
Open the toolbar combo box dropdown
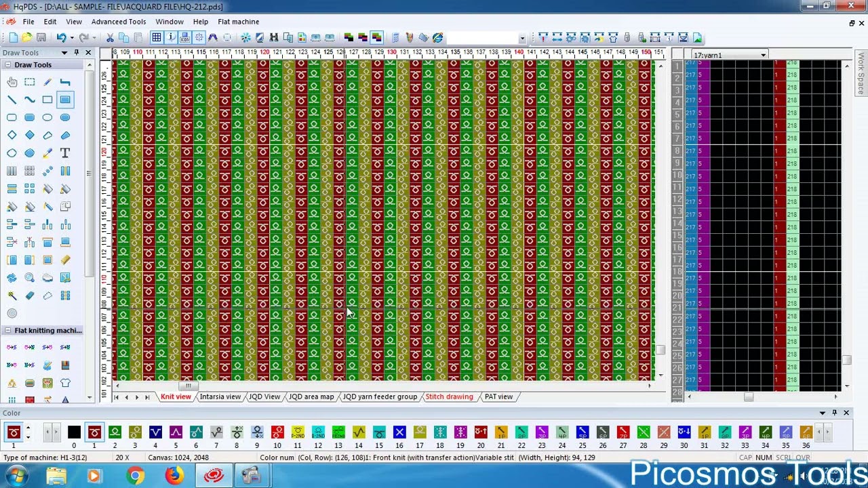tap(521, 39)
